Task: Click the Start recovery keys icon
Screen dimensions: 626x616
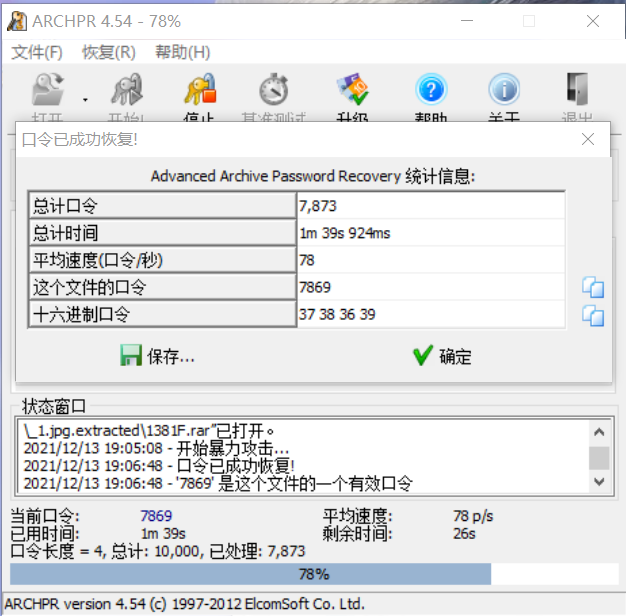Action: 127,89
